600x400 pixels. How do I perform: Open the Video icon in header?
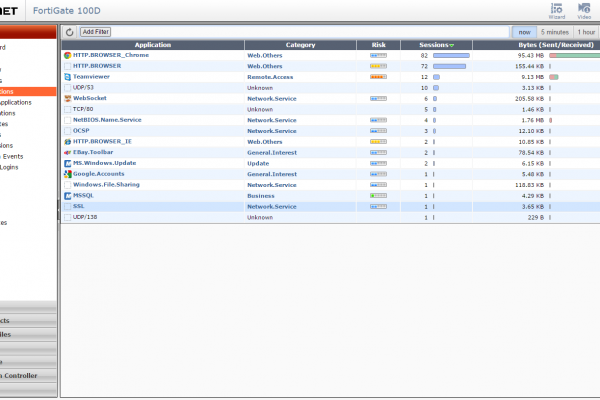(584, 11)
